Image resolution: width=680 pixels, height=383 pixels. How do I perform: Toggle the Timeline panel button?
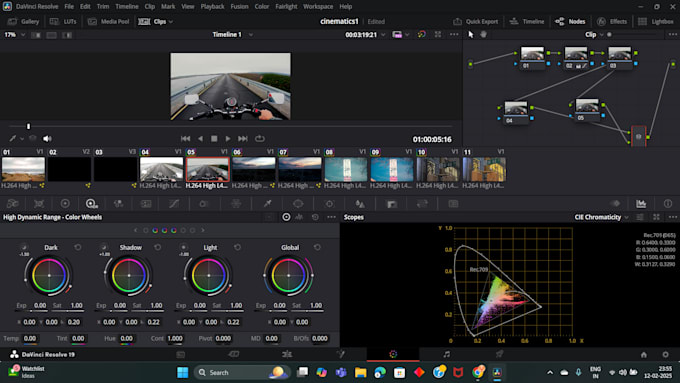click(x=527, y=21)
